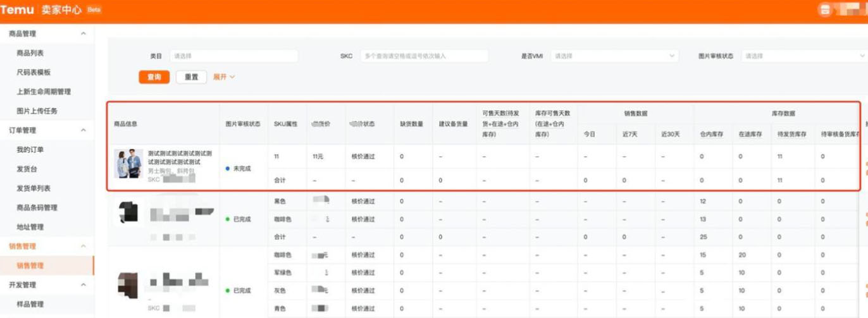
Task: Click the third product's blurred thumbnail
Action: click(x=128, y=285)
